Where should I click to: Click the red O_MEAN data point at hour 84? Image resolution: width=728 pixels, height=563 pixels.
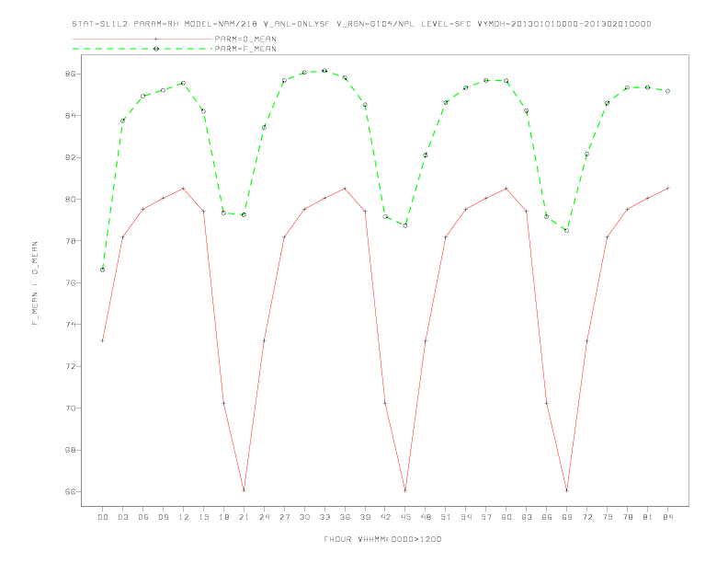point(667,189)
